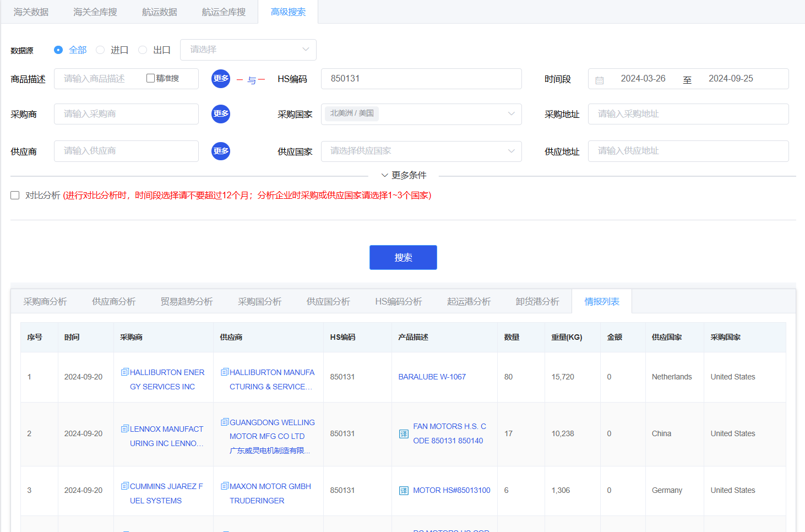Click the 采购商 input field
Screen dimensions: 805x532
126,114
